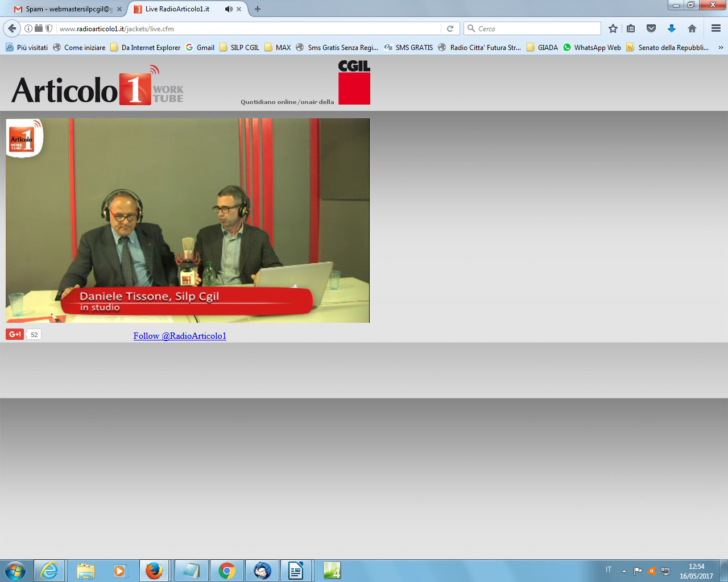
Task: Open WhatsApp Web bookmark
Action: point(592,48)
